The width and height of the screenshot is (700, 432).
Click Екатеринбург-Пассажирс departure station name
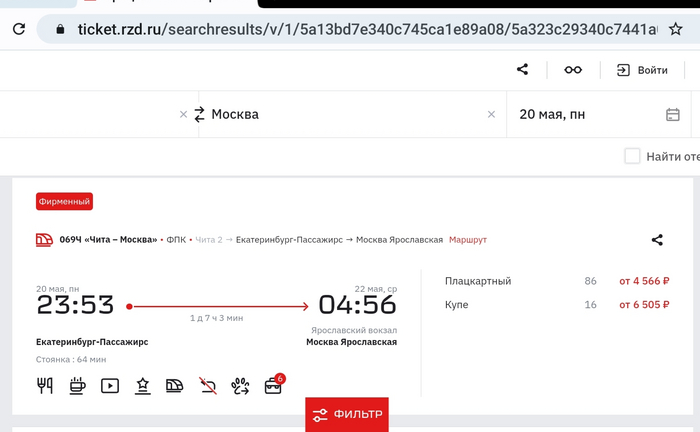[92, 342]
